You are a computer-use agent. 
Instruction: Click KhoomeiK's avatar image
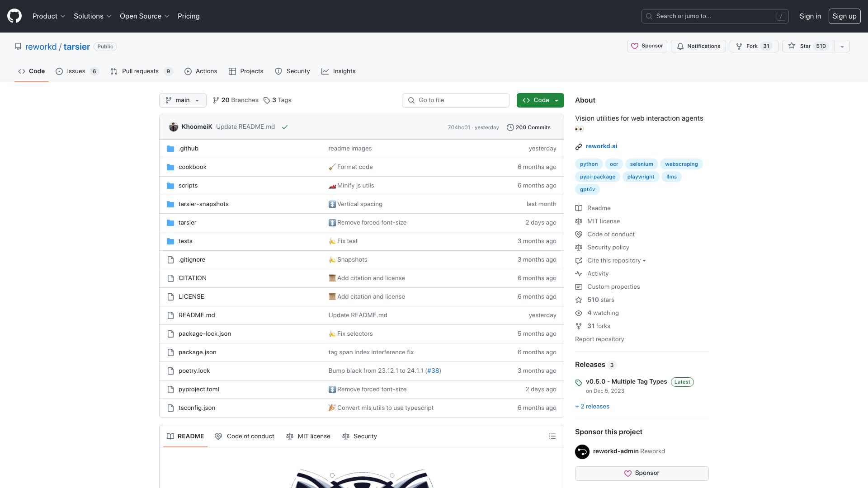coord(174,127)
